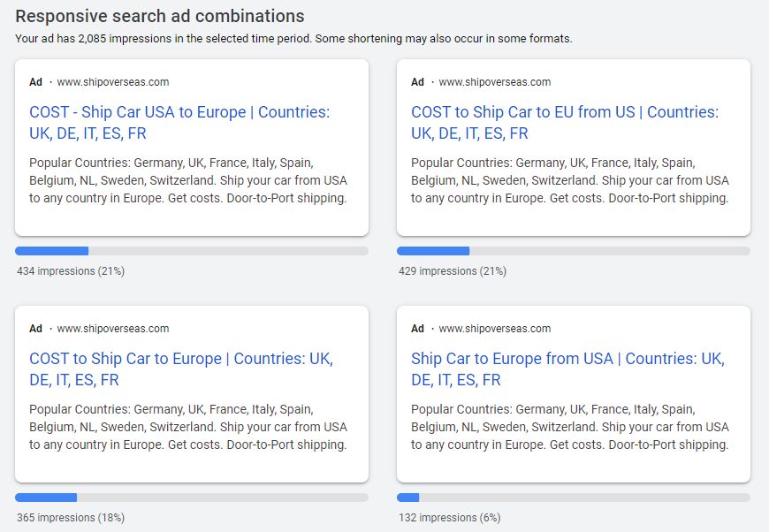This screenshot has width=769, height=532.
Task: Click the '434 impressions (21%)' label
Action: (71, 271)
